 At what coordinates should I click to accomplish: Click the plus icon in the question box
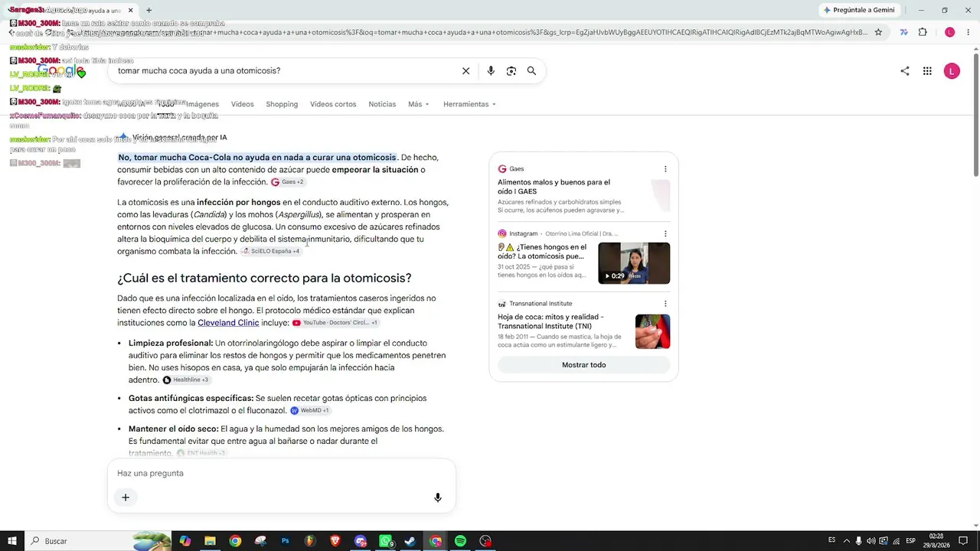[x=126, y=497]
